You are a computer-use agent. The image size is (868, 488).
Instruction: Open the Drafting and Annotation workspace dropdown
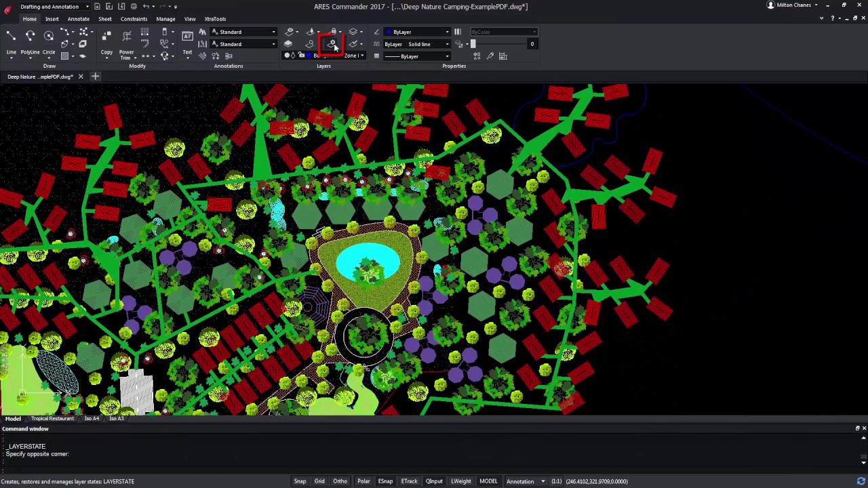tap(87, 6)
